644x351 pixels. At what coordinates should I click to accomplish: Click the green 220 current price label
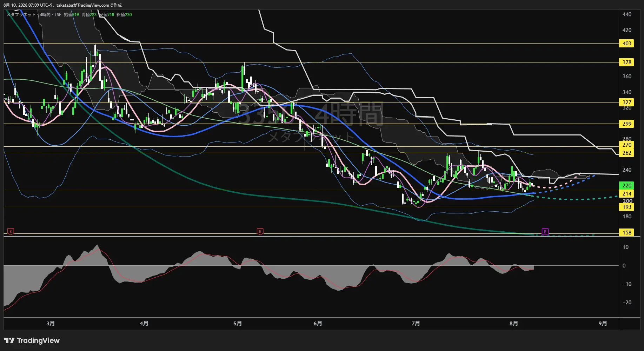pos(627,186)
